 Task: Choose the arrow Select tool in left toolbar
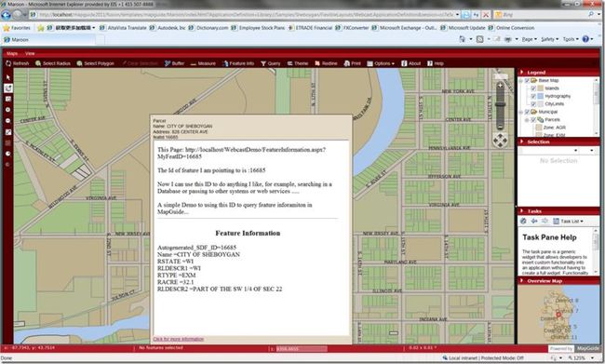pos(8,77)
